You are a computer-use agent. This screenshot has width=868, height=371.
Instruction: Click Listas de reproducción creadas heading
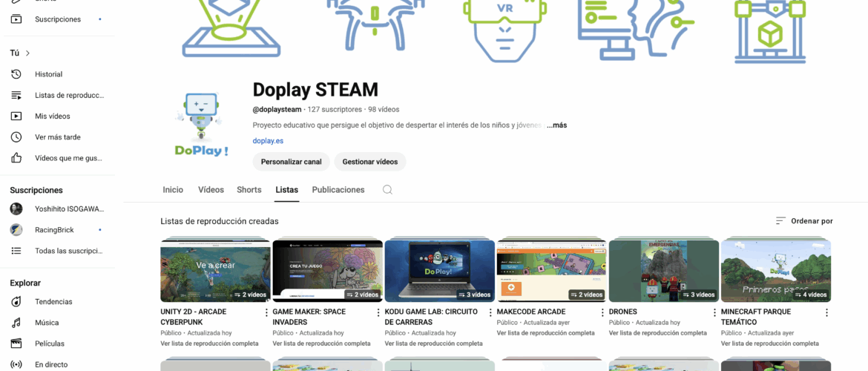point(220,221)
